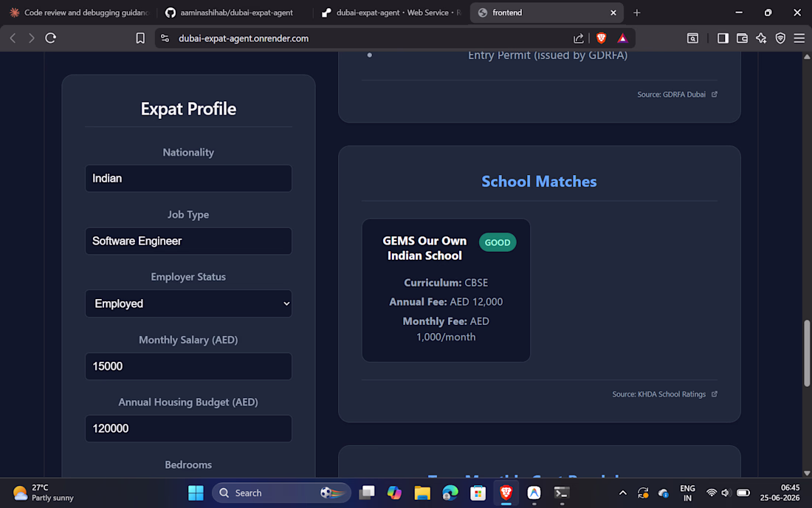The width and height of the screenshot is (812, 508).
Task: Click the address bar URL
Action: (244, 38)
